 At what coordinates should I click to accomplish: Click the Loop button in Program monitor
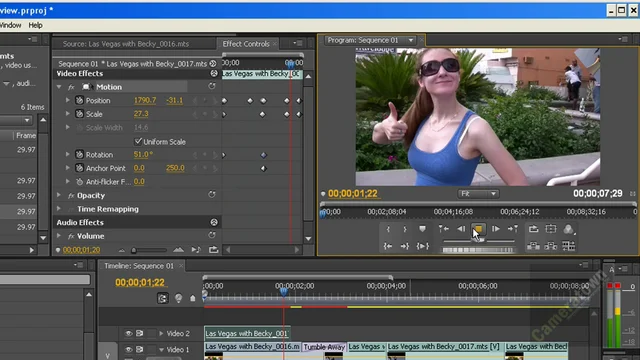(x=533, y=229)
